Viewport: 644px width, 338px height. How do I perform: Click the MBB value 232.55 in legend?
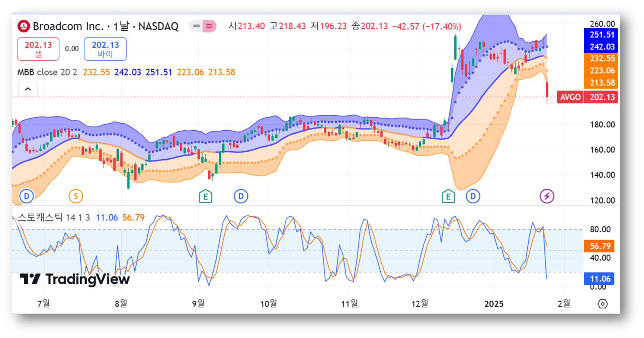[96, 72]
